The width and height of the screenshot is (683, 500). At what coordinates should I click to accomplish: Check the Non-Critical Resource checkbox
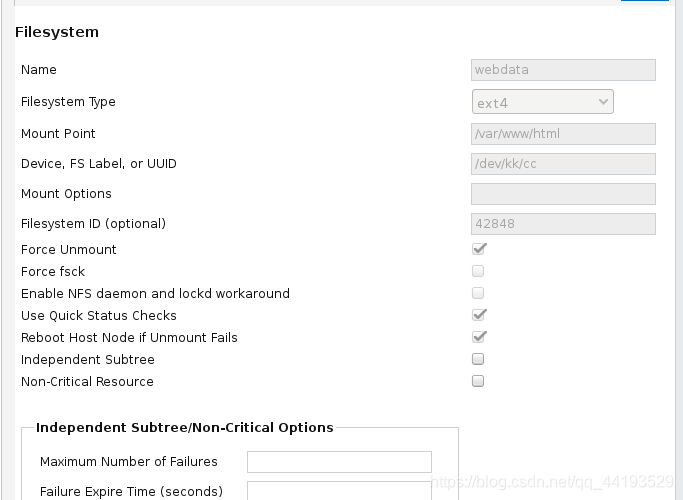coord(478,381)
